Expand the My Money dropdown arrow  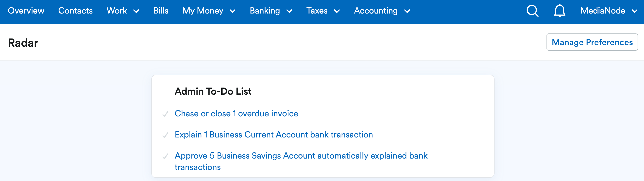(x=233, y=11)
